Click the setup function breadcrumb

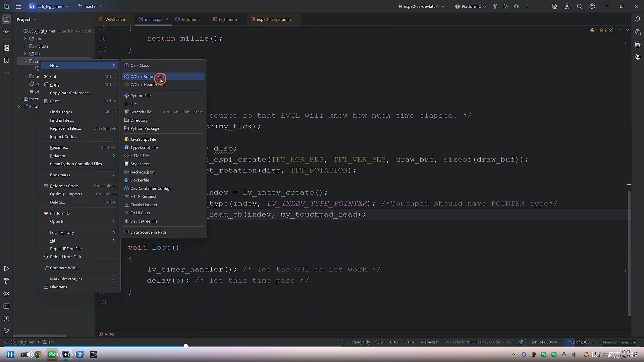[107, 334]
